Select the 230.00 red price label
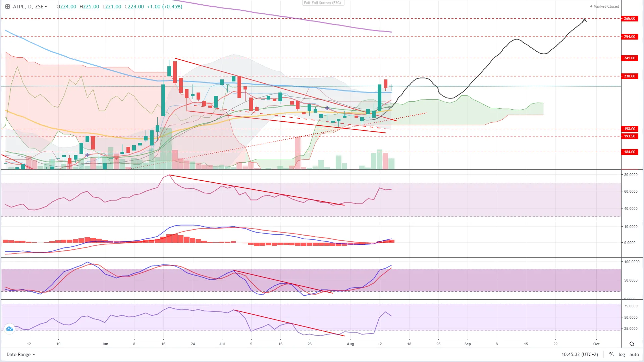 click(x=629, y=76)
